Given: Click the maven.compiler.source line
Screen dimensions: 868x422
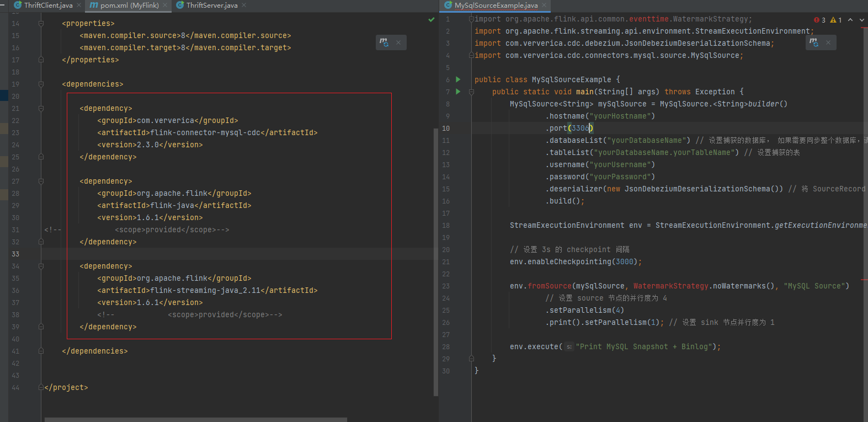Looking at the screenshot, I should (x=185, y=36).
